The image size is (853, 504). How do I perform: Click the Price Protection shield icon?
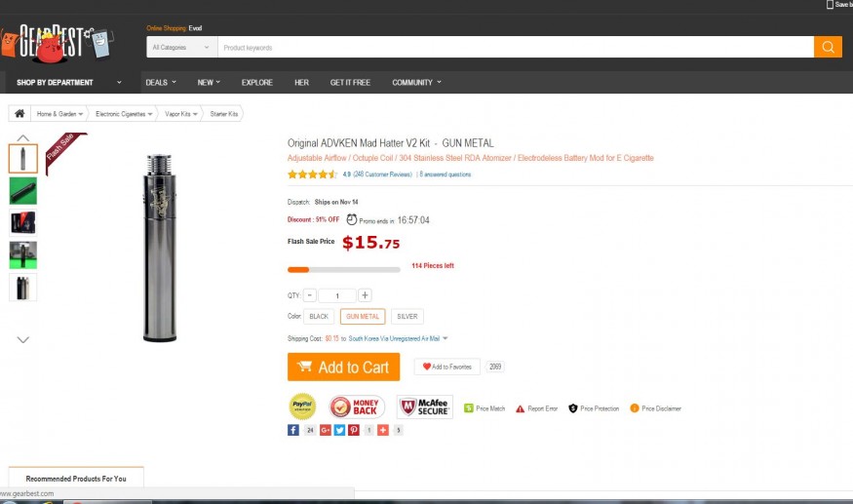tap(572, 408)
